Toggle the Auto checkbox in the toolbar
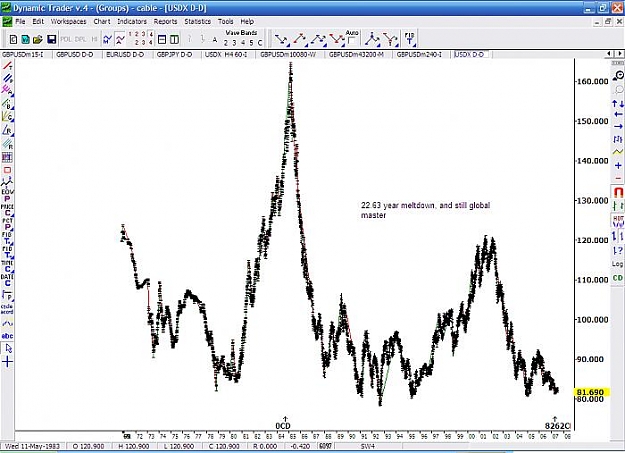Viewport: 625px width, 453px height. [351, 41]
